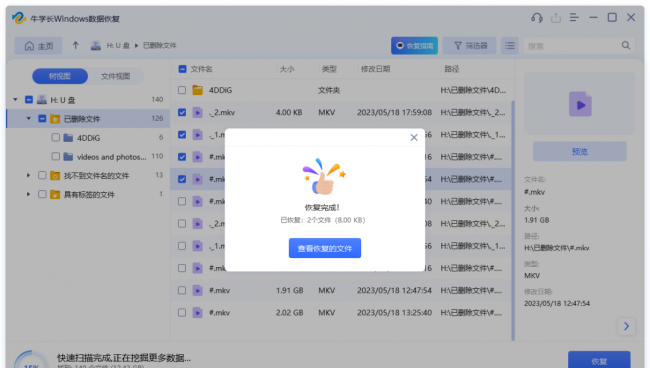Viewport: 650px width, 368px height.
Task: Click 已删除文件 folder icon in tree
Action: click(x=55, y=119)
